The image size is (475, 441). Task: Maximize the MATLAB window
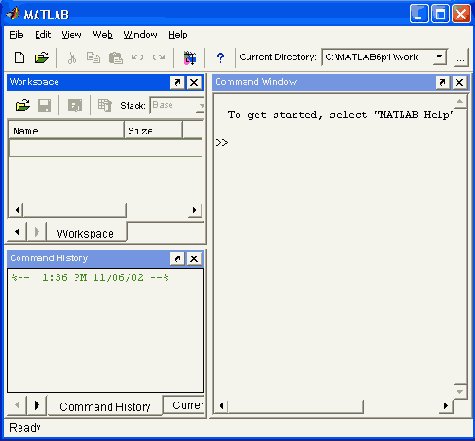coord(440,14)
